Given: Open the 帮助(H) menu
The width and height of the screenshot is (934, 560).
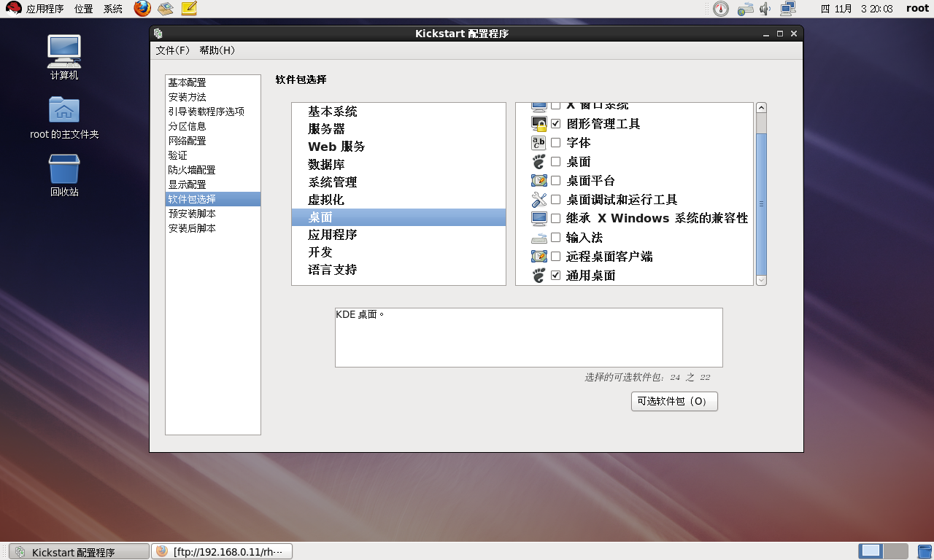Looking at the screenshot, I should tap(217, 50).
